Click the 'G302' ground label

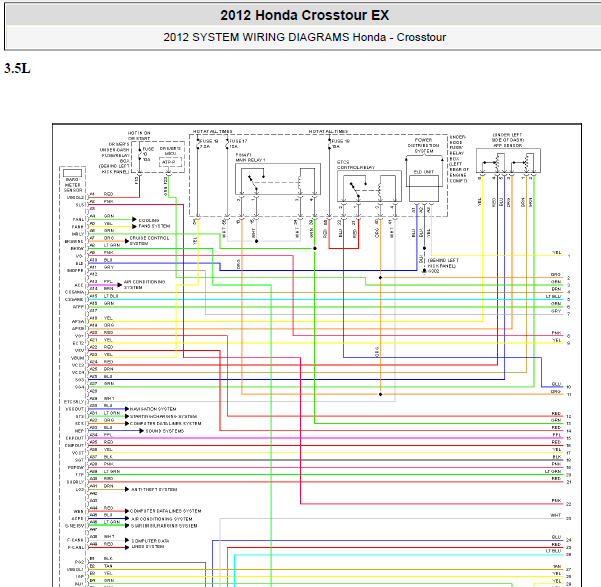coord(433,271)
